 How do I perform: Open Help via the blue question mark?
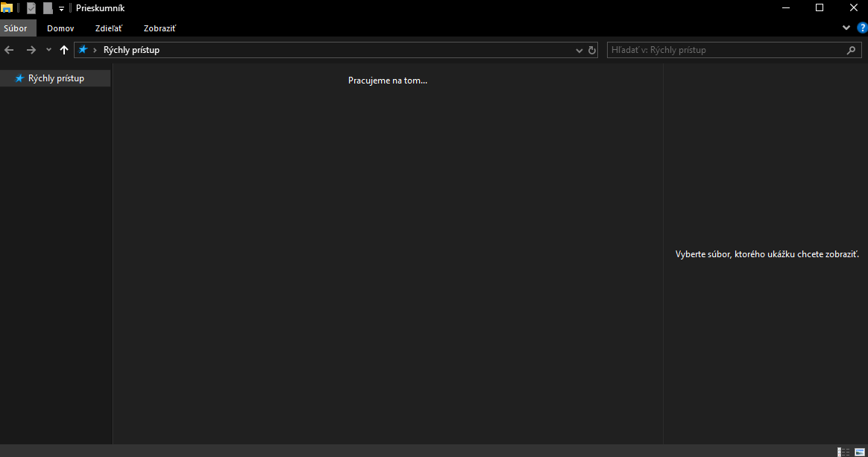[863, 28]
